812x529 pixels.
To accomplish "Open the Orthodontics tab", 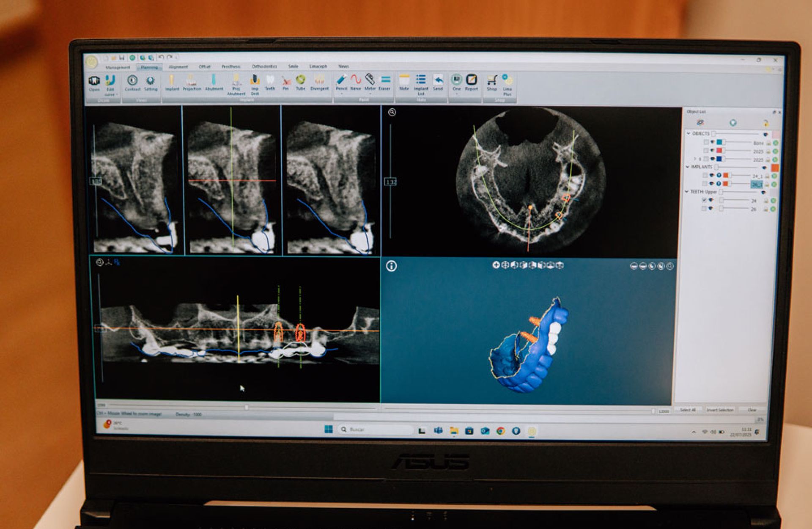I will (264, 67).
